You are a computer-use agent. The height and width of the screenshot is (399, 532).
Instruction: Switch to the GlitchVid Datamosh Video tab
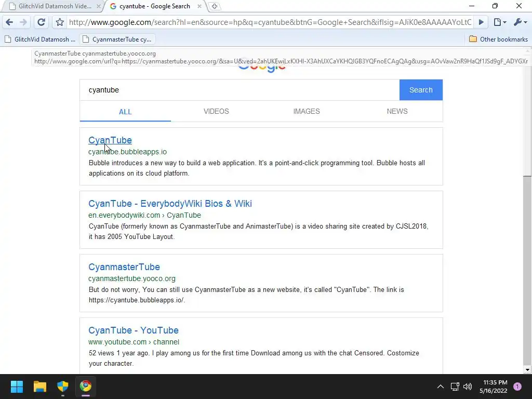[x=54, y=6]
